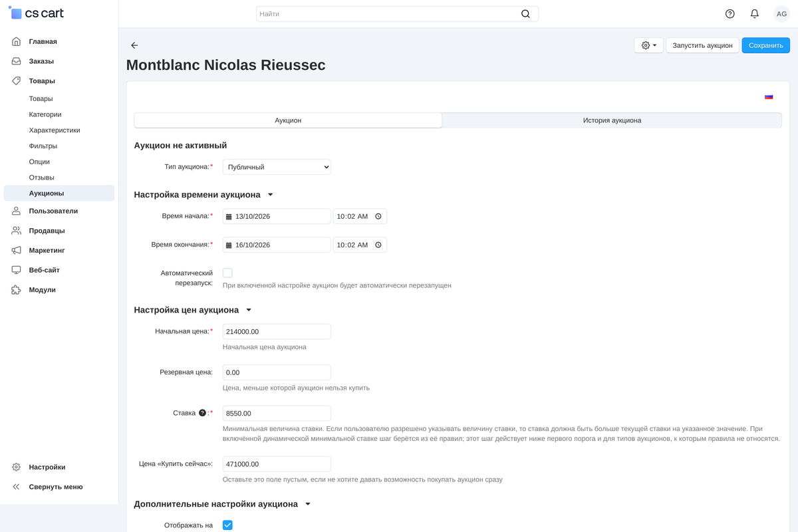Click the collapse menu double-chevron icon
The image size is (798, 532).
point(17,487)
